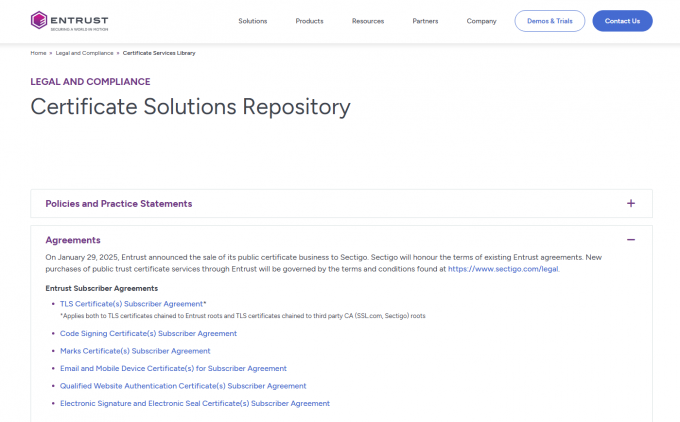The height and width of the screenshot is (422, 680).
Task: Open Qualified Website Authentication Certificate(s) agreement
Action: click(x=183, y=386)
